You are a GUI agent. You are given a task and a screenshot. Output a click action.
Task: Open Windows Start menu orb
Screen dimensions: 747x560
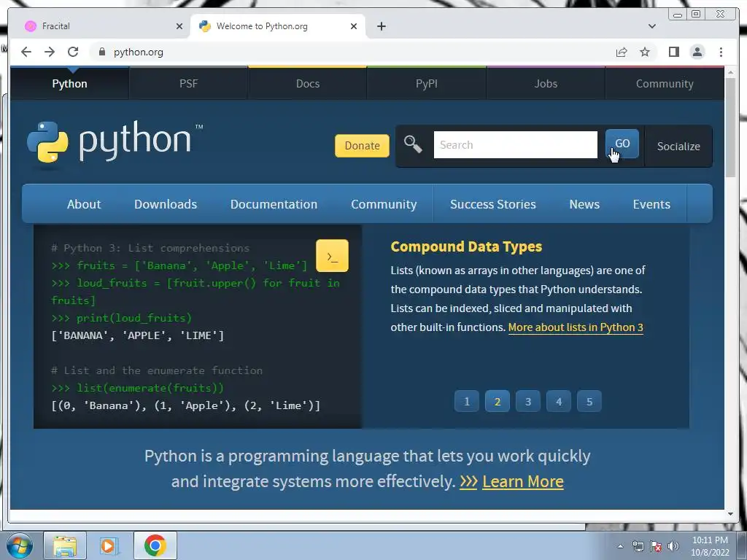coord(20,545)
